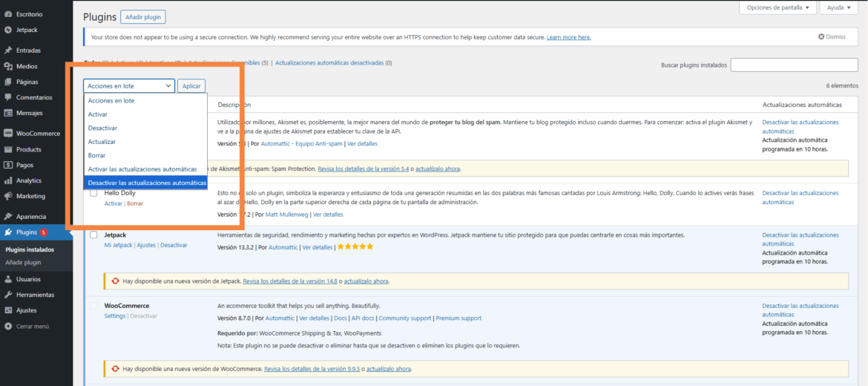The height and width of the screenshot is (386, 868).
Task: Click the Apariencia paintbrush icon
Action: (7, 216)
